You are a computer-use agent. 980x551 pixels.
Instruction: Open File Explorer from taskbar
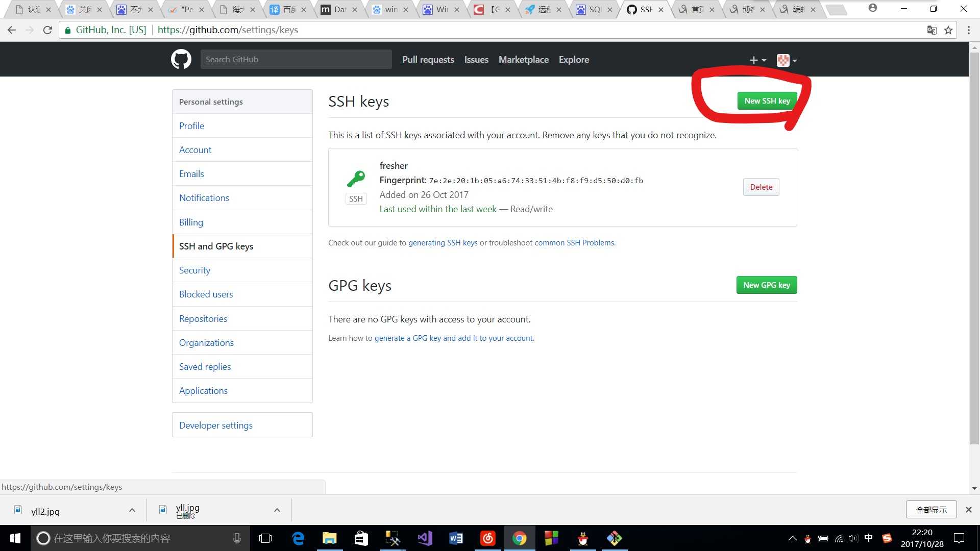(330, 538)
